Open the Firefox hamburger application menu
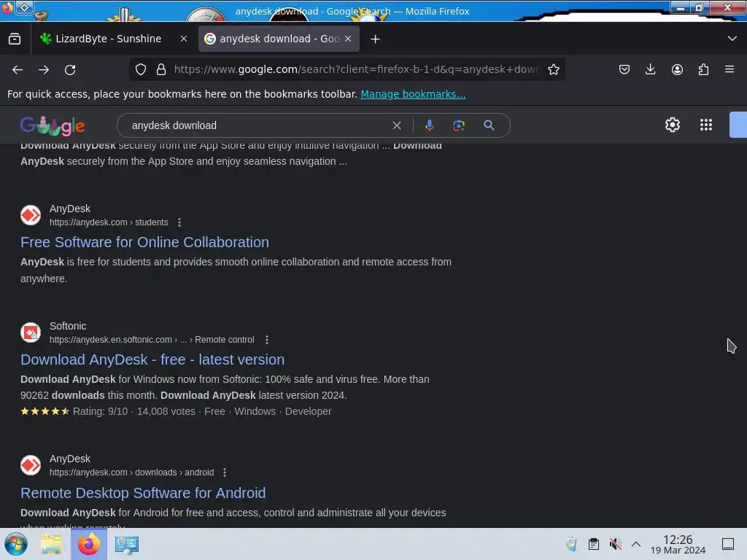Viewport: 747px width, 560px height. click(x=729, y=69)
